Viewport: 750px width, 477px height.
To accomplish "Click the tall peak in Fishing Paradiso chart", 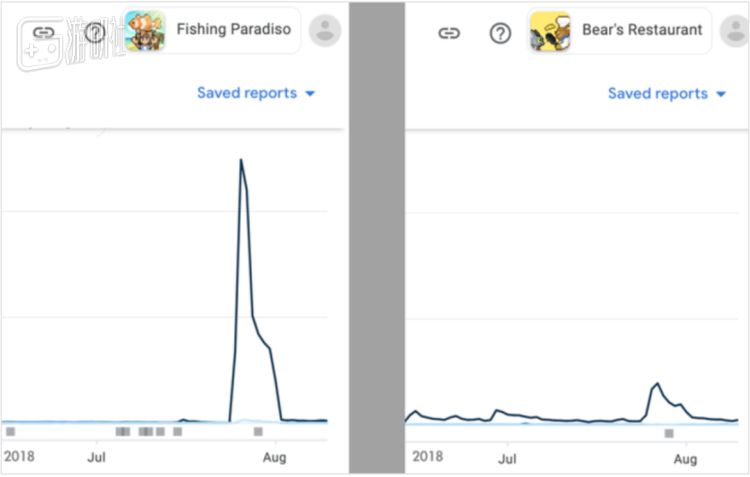I will pyautogui.click(x=241, y=160).
